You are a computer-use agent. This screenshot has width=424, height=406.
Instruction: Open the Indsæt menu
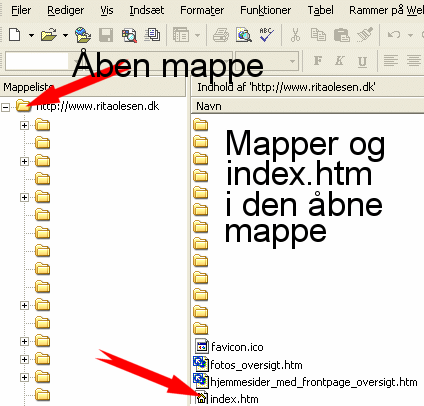coord(147,10)
